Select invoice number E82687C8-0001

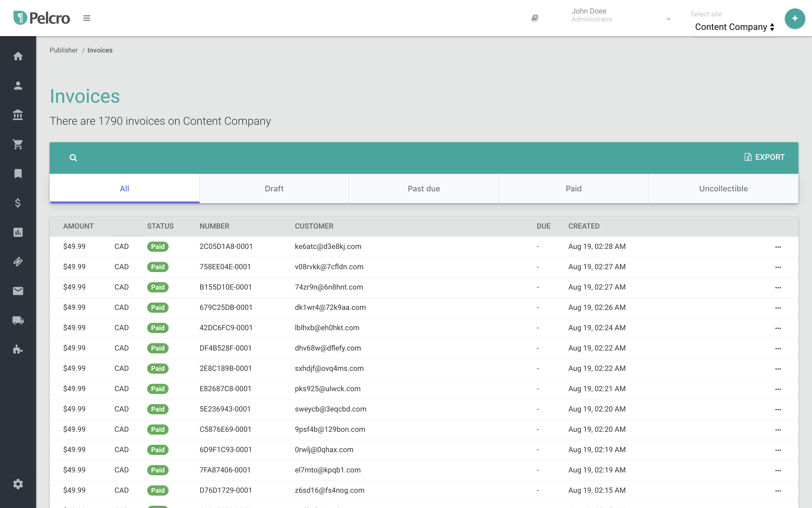226,389
